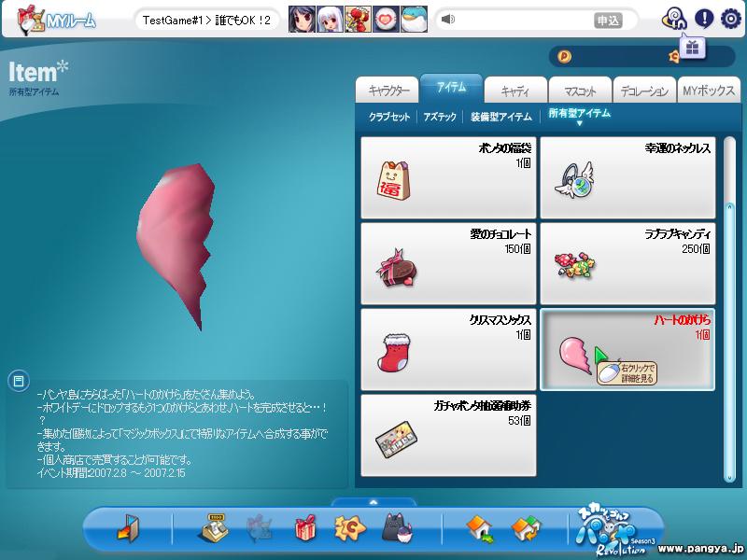
Task: Switch to the マスコット tab
Action: tap(580, 90)
